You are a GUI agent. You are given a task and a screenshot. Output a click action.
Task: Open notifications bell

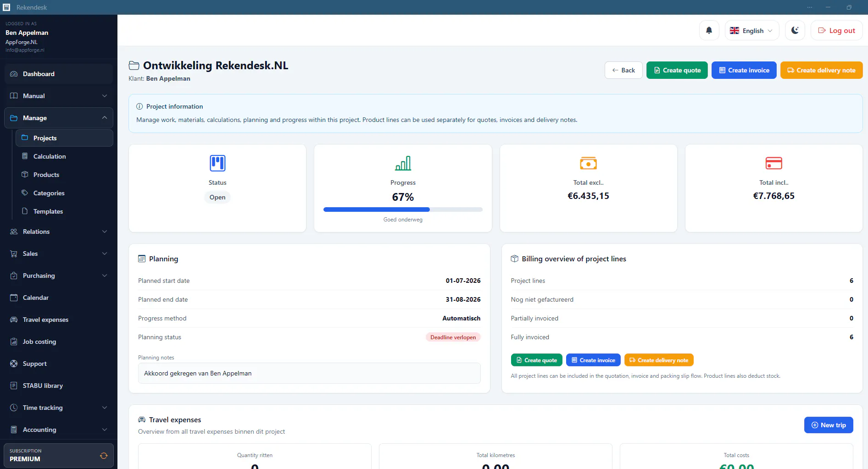(709, 30)
